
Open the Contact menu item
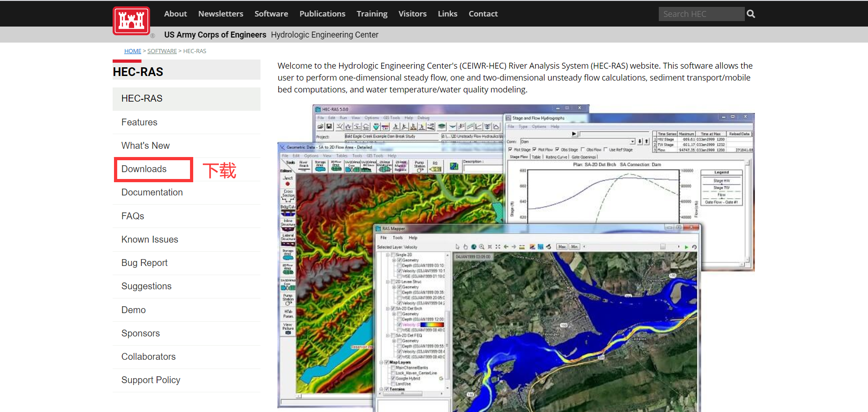coord(483,14)
